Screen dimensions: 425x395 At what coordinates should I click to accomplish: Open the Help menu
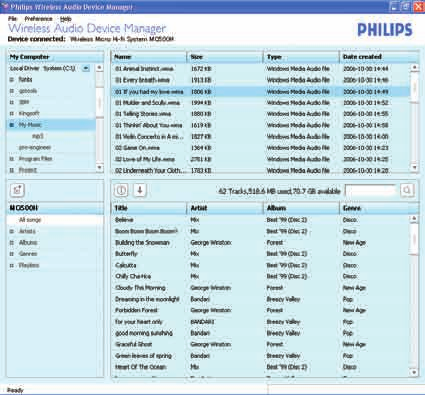tap(66, 19)
